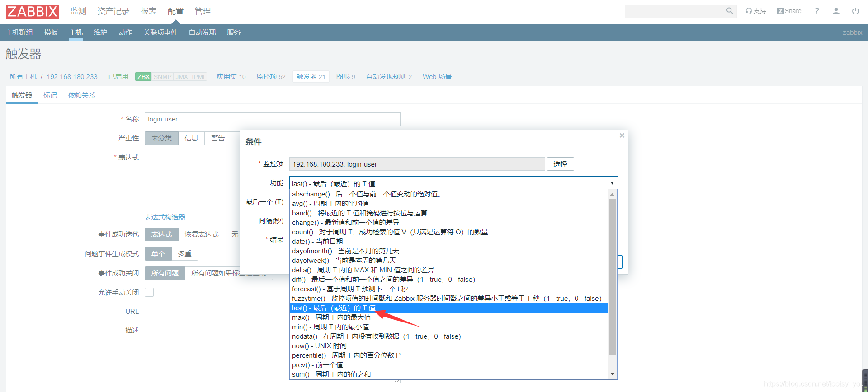
Task: Select severity 警告
Action: [218, 138]
